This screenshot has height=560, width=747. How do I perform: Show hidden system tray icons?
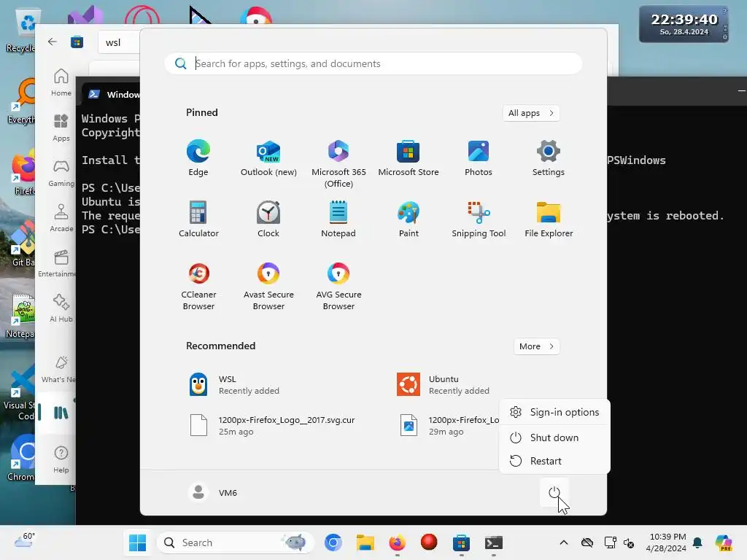click(564, 542)
